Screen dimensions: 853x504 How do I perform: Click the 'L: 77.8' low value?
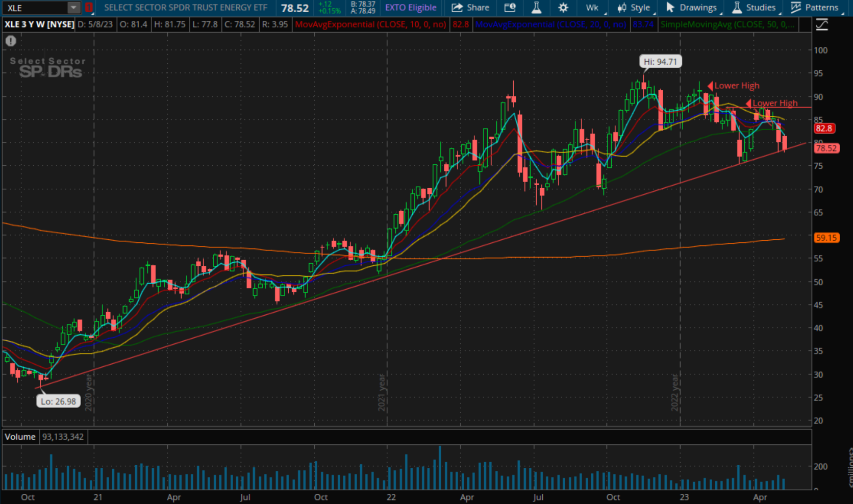coord(205,24)
